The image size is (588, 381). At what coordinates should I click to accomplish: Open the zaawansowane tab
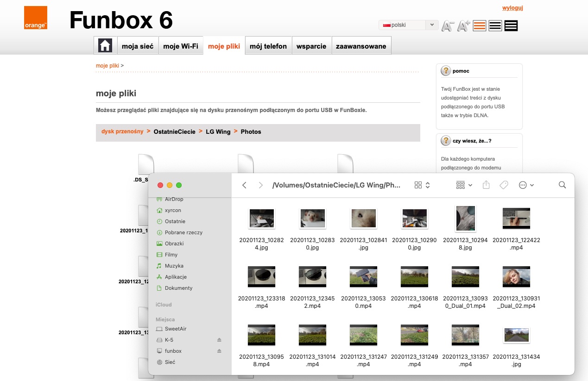(x=361, y=46)
